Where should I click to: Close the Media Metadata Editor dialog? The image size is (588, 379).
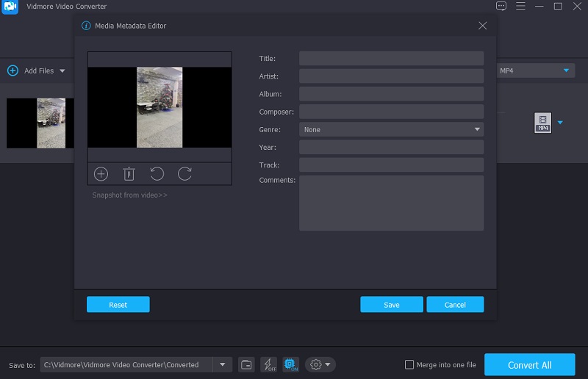[482, 26]
